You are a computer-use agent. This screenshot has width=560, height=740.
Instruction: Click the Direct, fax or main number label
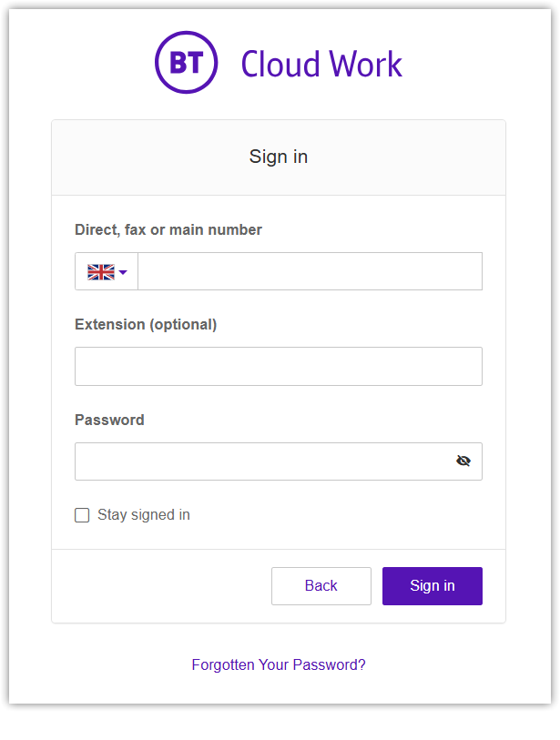[168, 230]
